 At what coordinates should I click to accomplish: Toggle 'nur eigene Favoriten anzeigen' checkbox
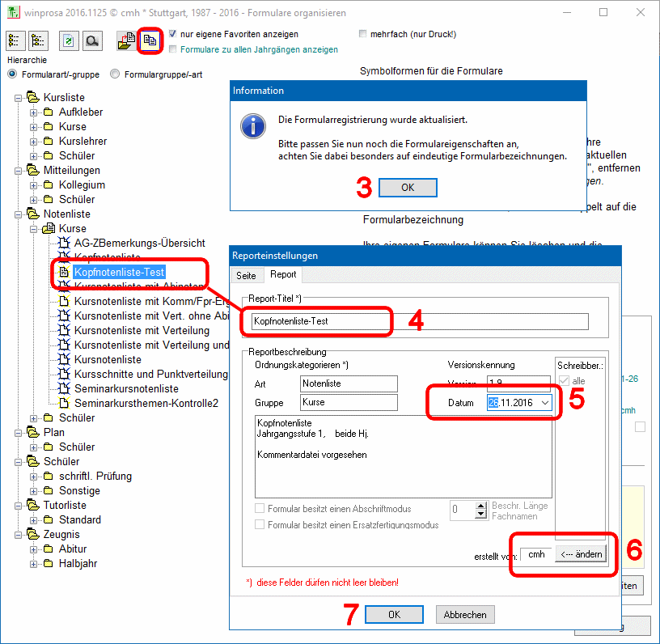(173, 35)
